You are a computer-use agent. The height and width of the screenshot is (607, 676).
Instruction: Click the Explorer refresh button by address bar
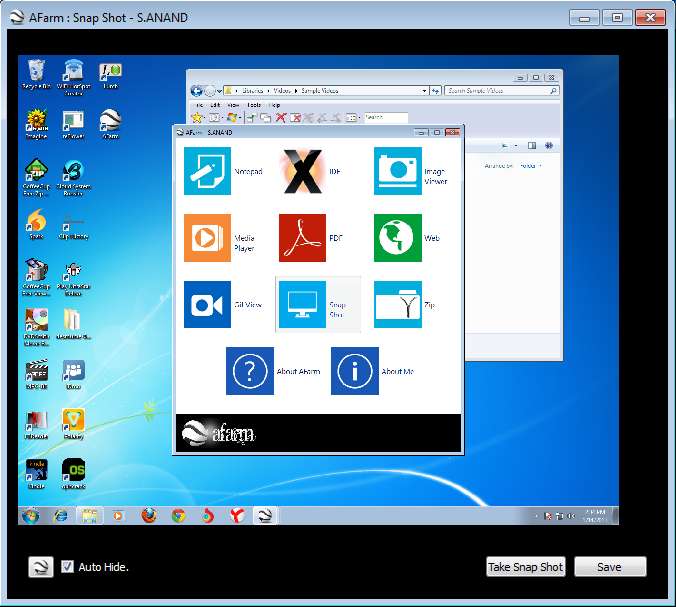(x=436, y=91)
